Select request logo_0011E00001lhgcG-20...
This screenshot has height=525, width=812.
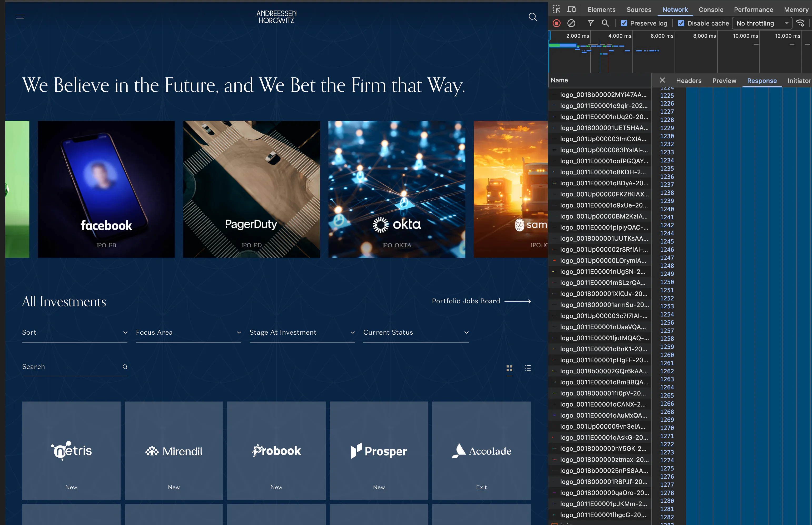[600, 515]
